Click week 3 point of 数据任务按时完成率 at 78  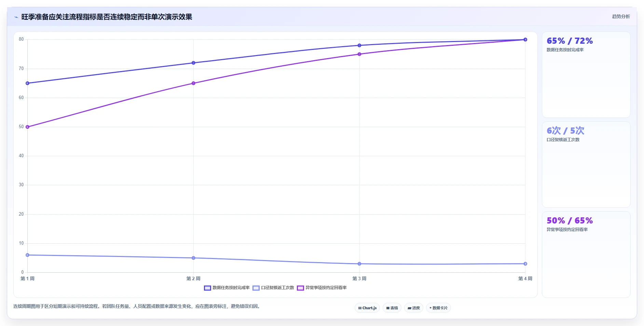359,45
